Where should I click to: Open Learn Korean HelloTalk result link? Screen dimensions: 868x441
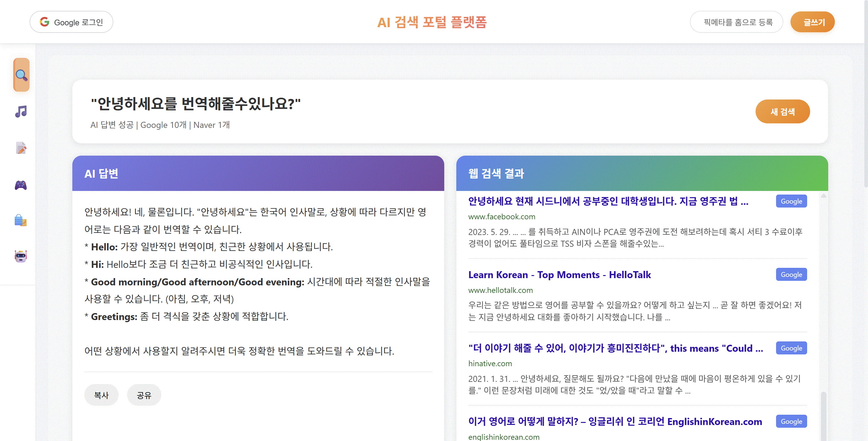pyautogui.click(x=559, y=275)
